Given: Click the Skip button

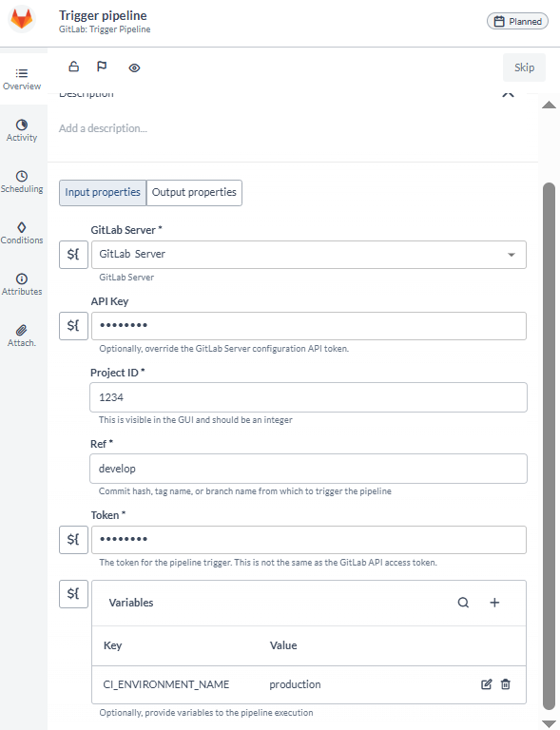Looking at the screenshot, I should [524, 67].
